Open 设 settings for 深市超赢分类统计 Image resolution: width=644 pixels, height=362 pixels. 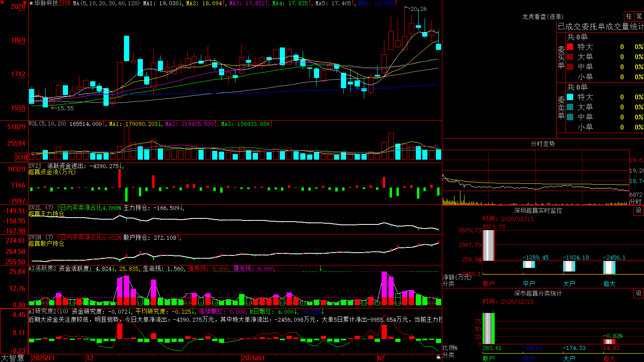(639, 293)
